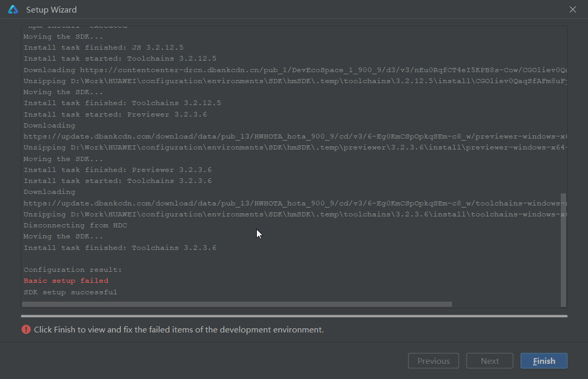Screen dimensions: 588x379
Task: Click Finish to complete the wizard
Action: [x=544, y=361]
